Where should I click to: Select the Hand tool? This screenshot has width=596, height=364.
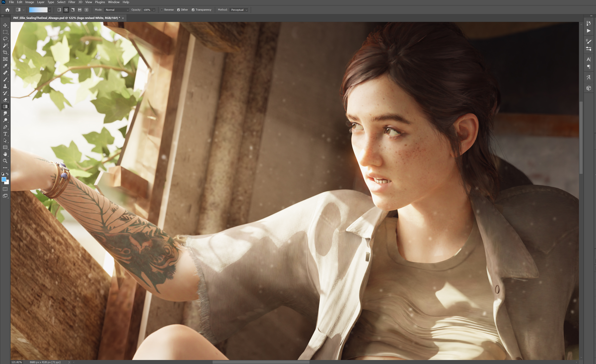coord(5,154)
